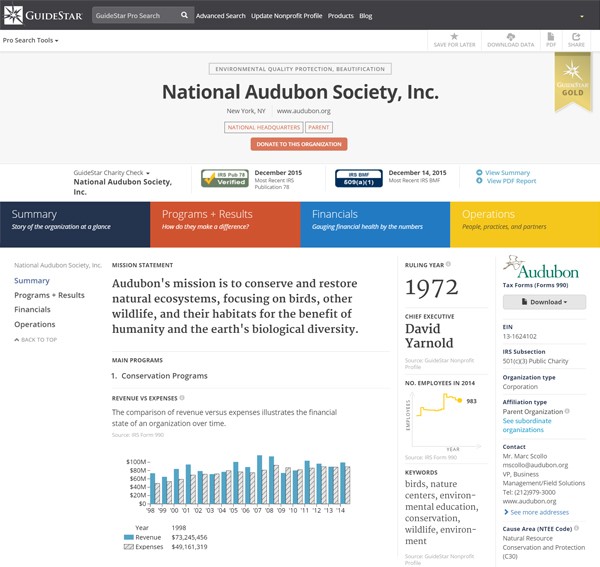
Task: Click the GuideStar logo
Action: [x=43, y=15]
